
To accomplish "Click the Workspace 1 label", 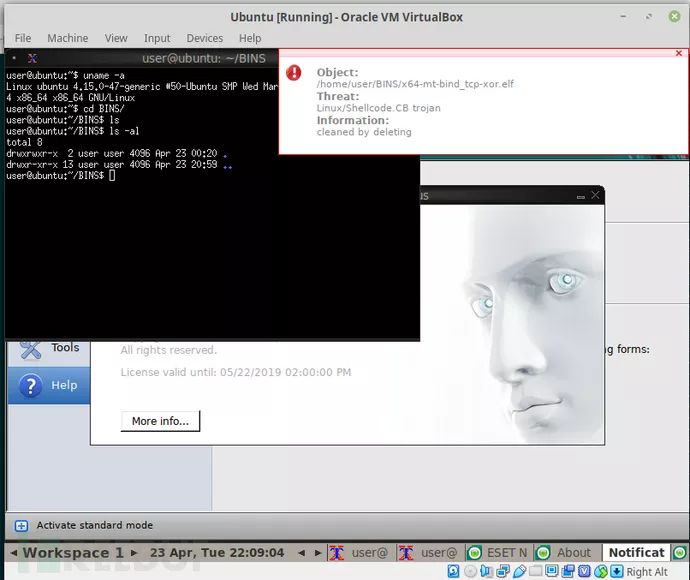I will point(73,553).
